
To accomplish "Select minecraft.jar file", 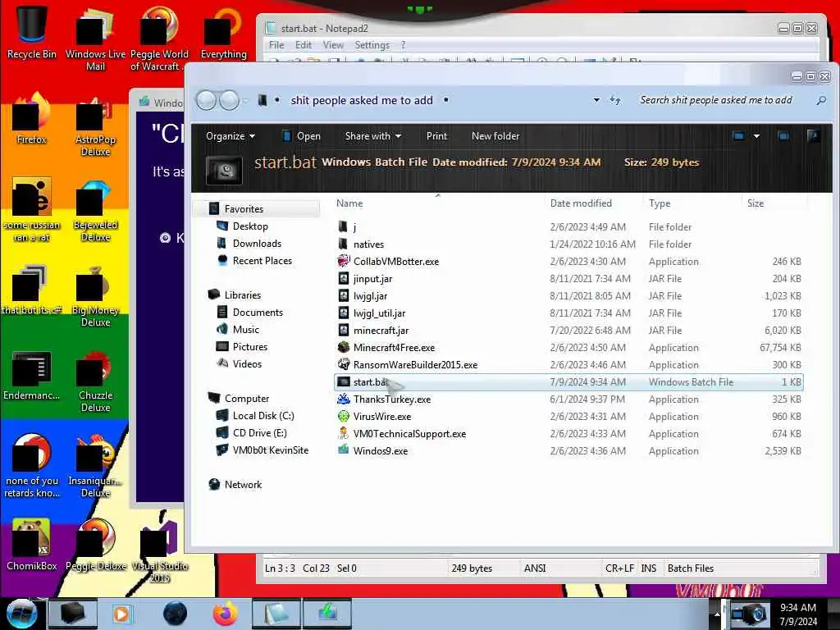I will click(x=381, y=331).
